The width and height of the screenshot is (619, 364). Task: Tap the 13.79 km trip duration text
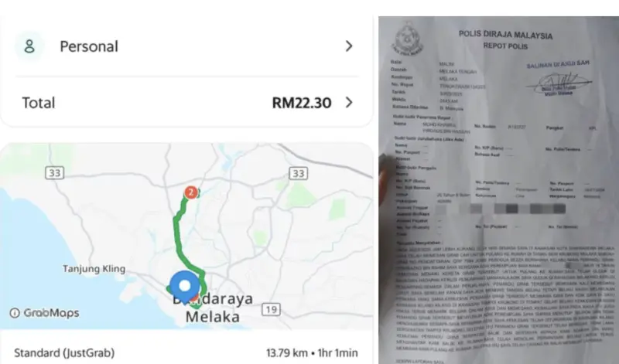point(312,352)
